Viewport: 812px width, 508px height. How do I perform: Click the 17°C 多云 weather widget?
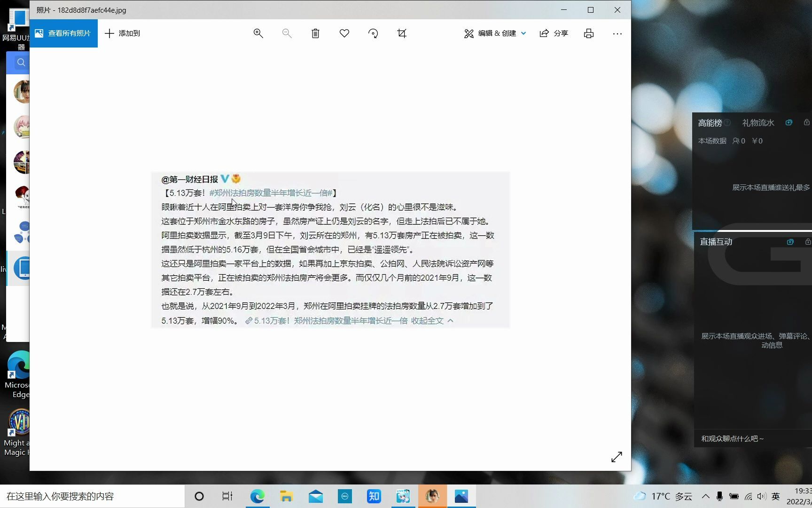663,496
